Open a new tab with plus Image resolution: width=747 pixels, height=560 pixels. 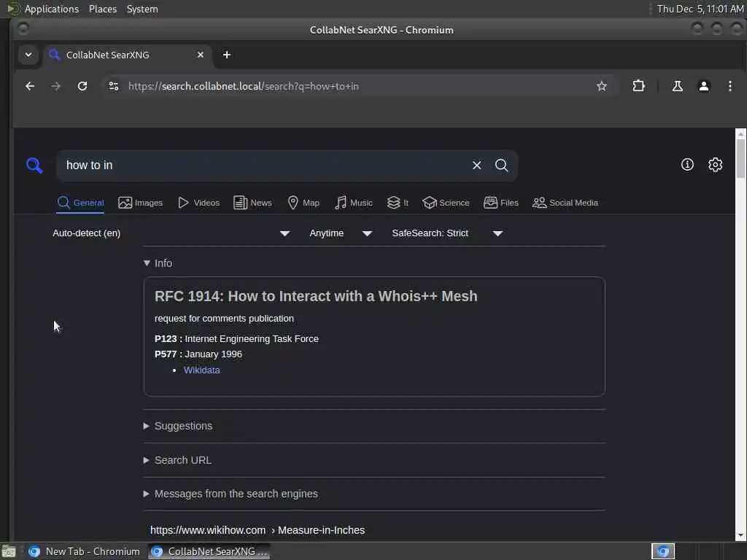pos(227,55)
